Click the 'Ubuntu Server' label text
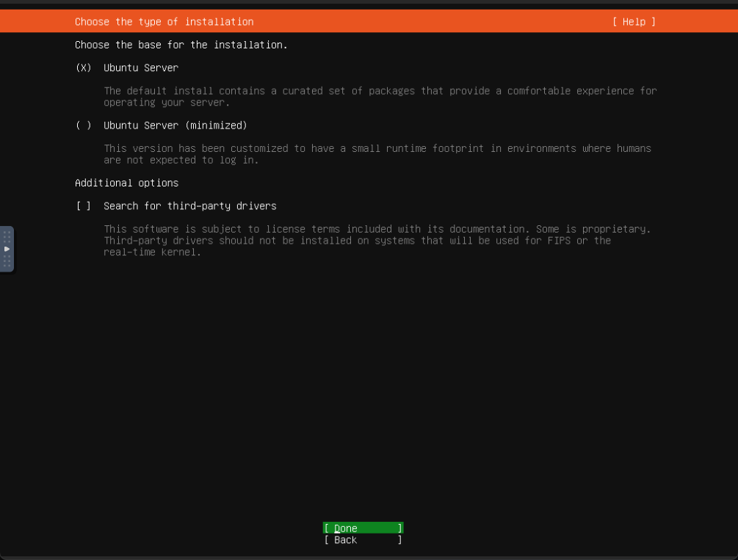The width and height of the screenshot is (738, 560). (x=141, y=68)
